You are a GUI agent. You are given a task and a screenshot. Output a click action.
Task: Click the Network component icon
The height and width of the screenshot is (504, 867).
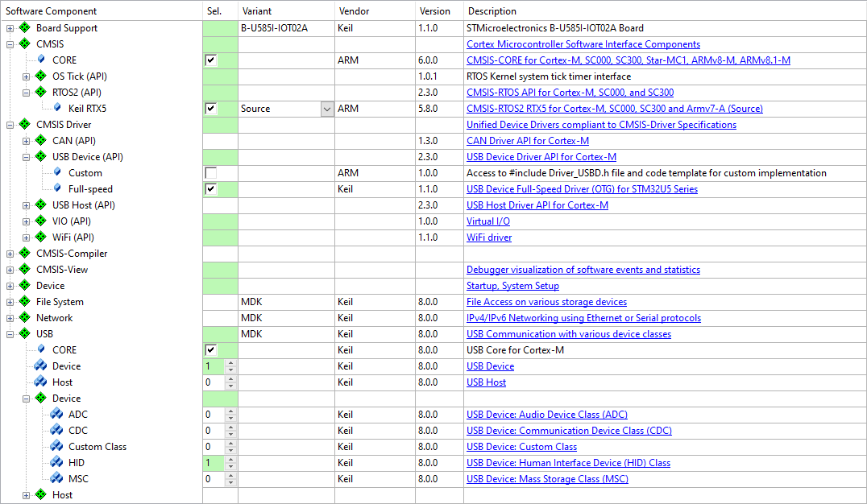pyautogui.click(x=24, y=318)
